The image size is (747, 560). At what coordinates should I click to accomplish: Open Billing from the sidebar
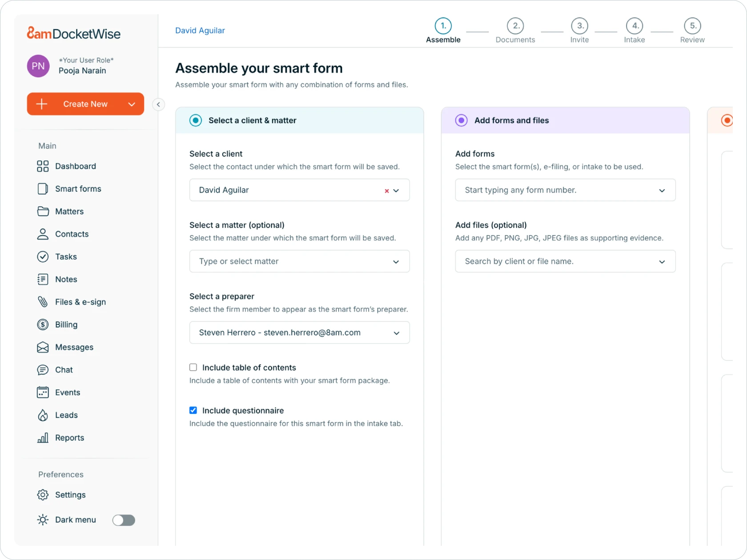[x=66, y=325]
